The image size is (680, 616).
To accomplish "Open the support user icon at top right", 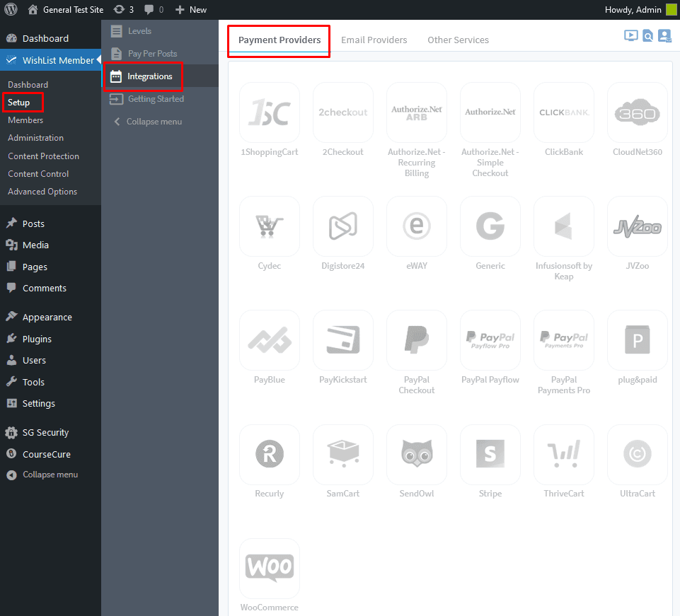I will click(x=664, y=35).
